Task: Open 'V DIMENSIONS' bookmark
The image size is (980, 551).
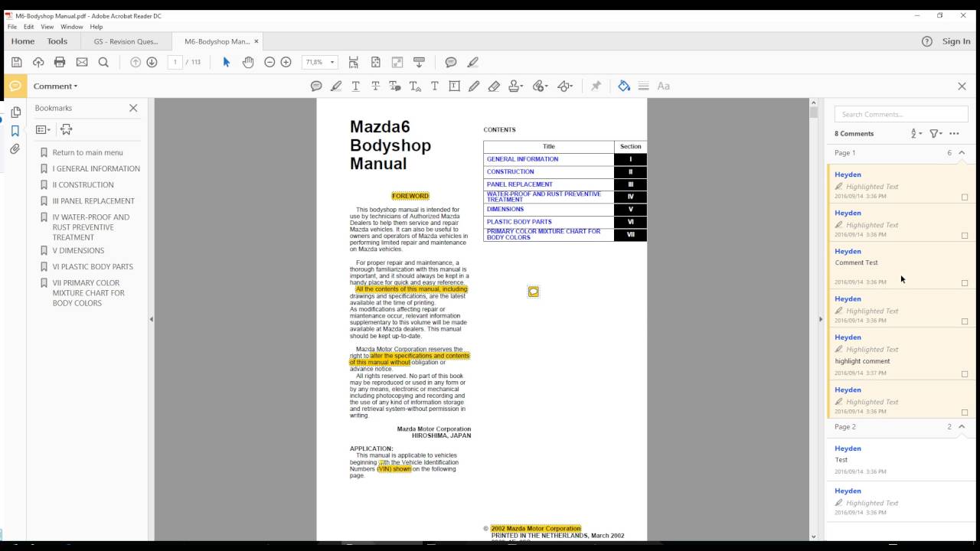Action: 78,250
